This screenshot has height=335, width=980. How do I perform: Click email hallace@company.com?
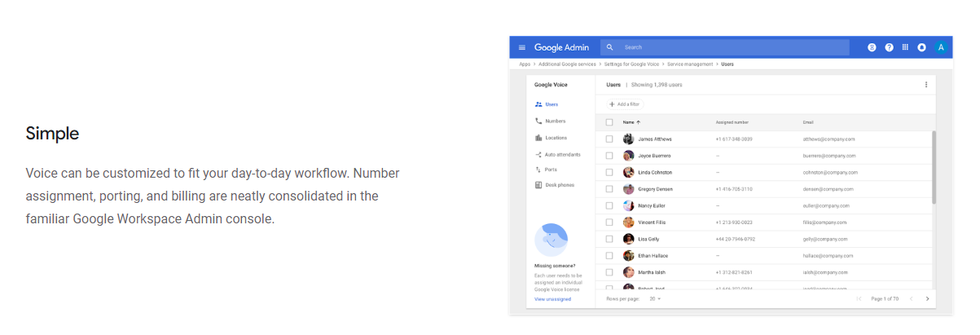click(x=828, y=256)
